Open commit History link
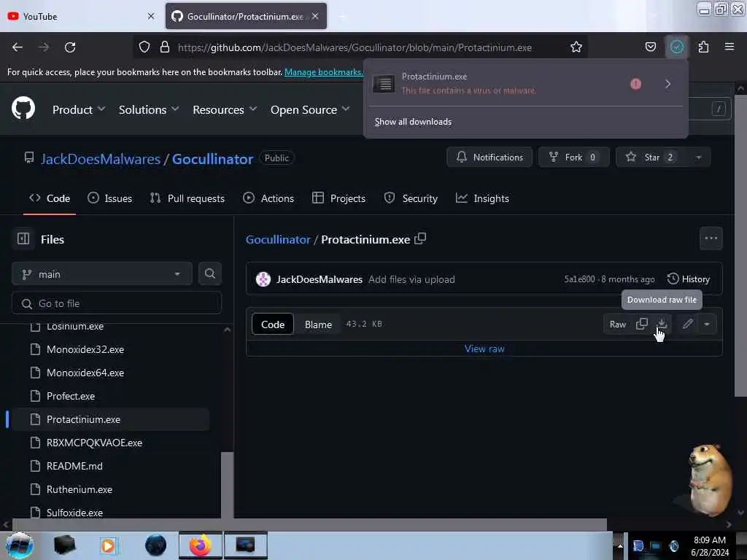The height and width of the screenshot is (560, 747). (x=689, y=279)
